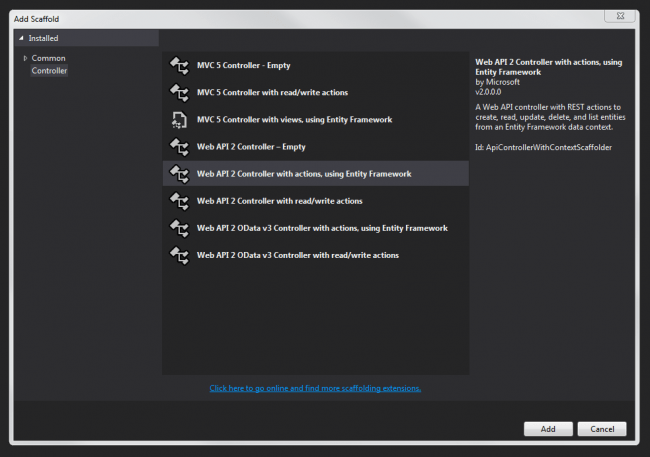Click the OData v3 Controller Entity Framework icon

pyautogui.click(x=179, y=228)
